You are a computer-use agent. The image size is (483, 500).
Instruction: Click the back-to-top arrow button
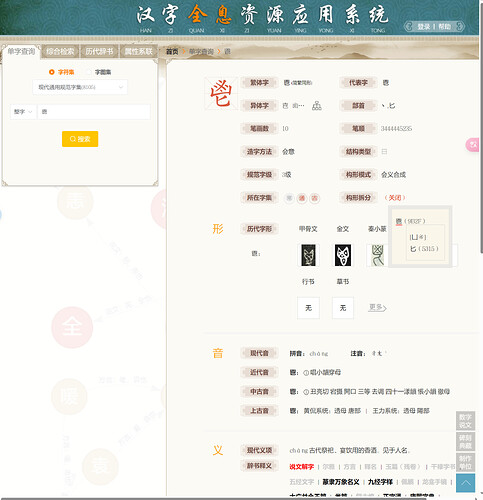click(465, 483)
